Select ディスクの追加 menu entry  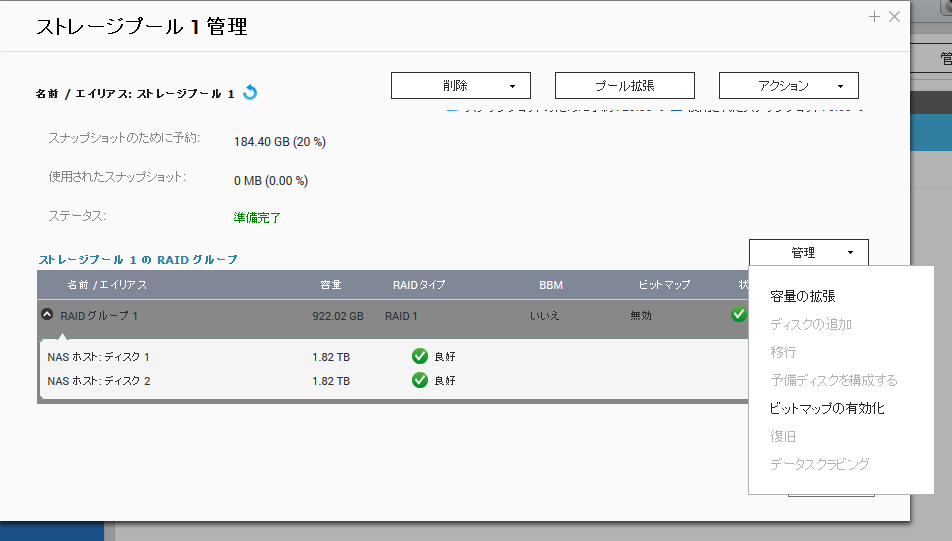click(811, 324)
